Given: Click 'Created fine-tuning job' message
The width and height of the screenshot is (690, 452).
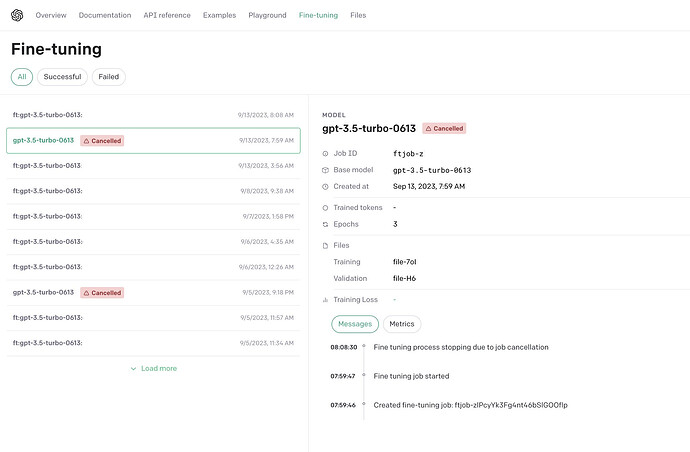Looking at the screenshot, I should pos(470,405).
